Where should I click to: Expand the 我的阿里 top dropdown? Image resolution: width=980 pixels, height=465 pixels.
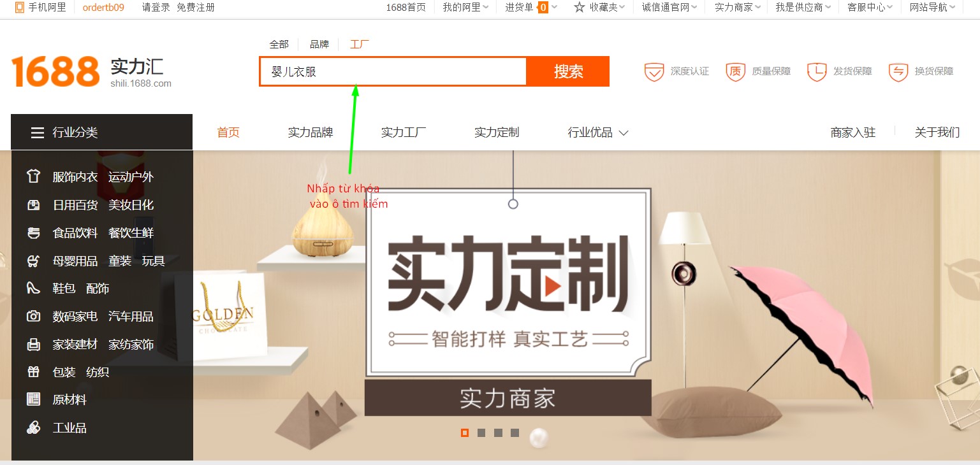[466, 8]
